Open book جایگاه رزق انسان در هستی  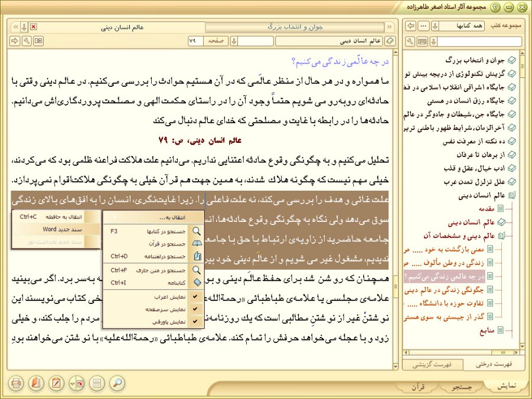466,101
